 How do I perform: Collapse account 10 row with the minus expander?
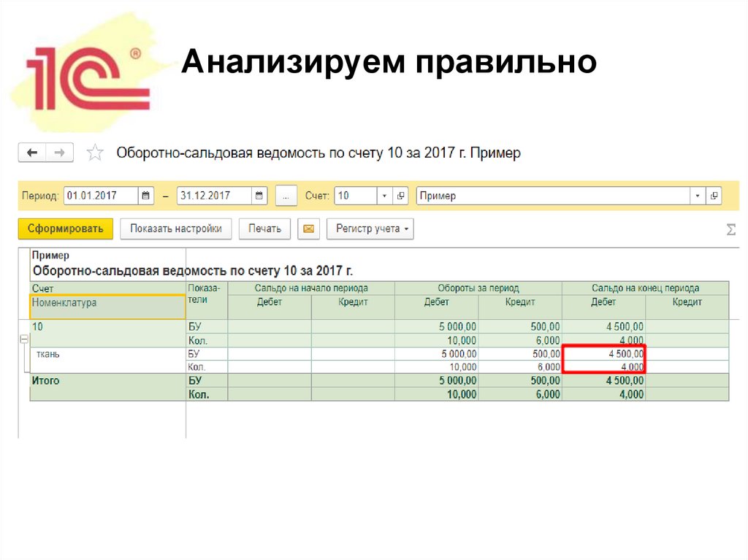(25, 340)
